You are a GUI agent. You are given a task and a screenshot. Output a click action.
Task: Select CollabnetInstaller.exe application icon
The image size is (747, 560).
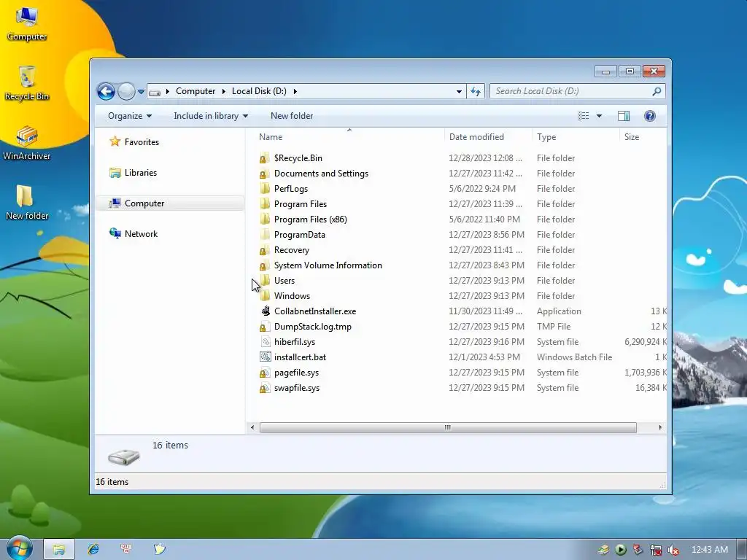[265, 311]
